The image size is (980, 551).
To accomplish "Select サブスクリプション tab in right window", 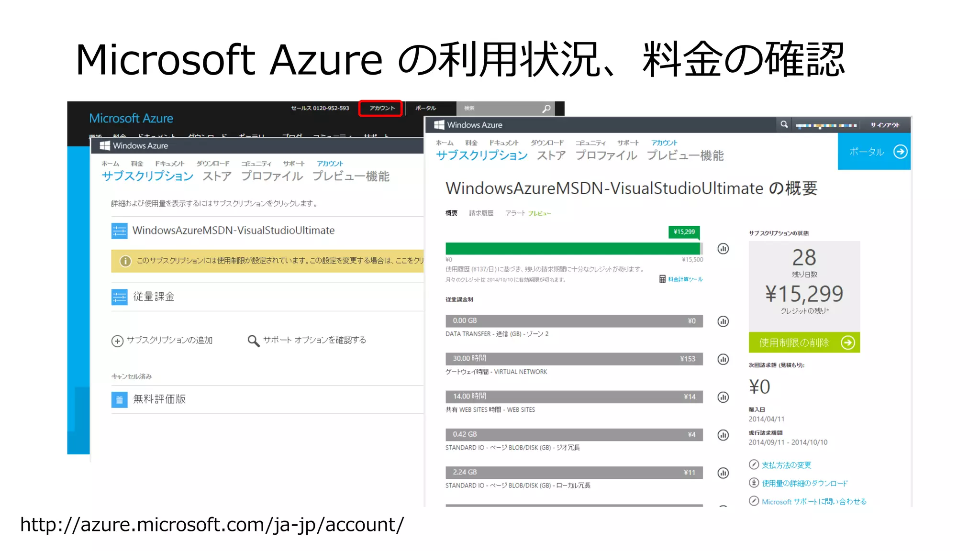I will pyautogui.click(x=481, y=155).
